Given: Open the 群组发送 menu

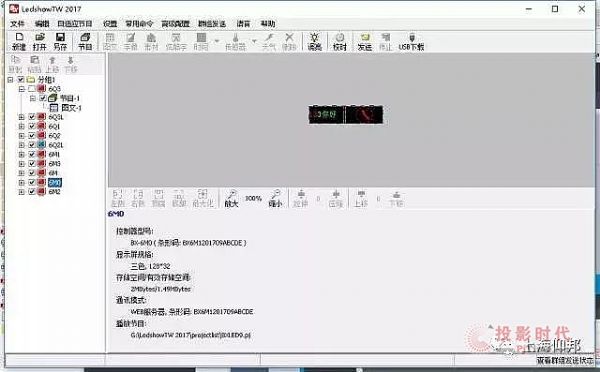Looking at the screenshot, I should [212, 24].
